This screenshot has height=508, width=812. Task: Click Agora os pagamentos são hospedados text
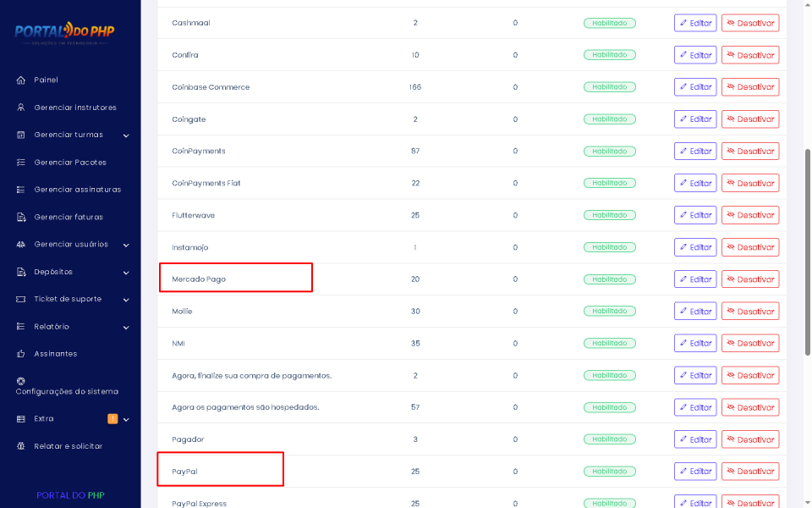(x=245, y=407)
